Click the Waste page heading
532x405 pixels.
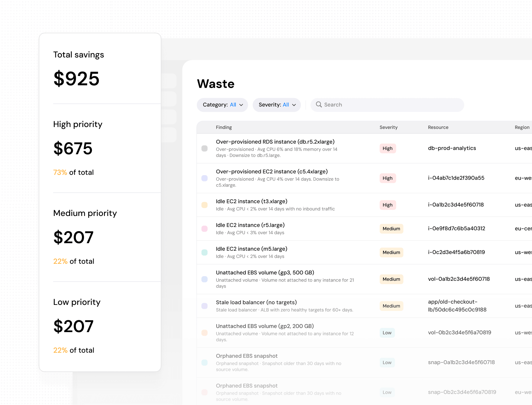point(216,84)
